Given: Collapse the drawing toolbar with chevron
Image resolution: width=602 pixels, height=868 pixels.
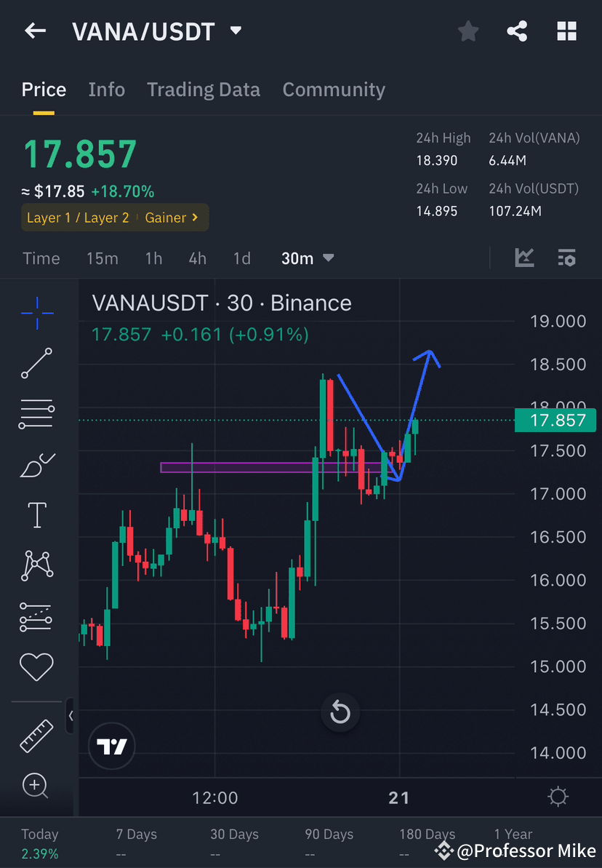Looking at the screenshot, I should point(71,715).
